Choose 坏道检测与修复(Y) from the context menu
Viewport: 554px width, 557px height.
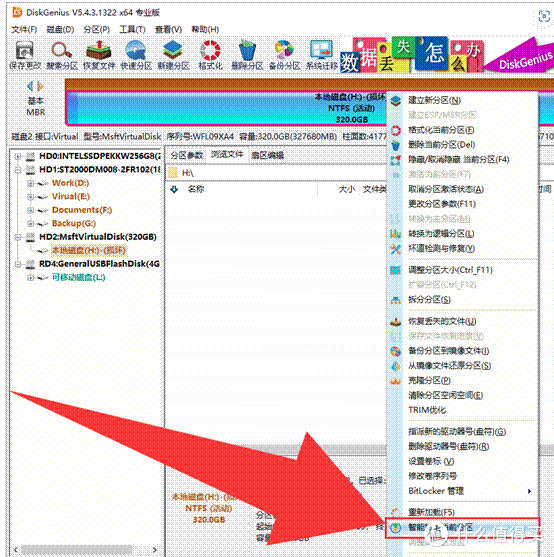[x=463, y=249]
